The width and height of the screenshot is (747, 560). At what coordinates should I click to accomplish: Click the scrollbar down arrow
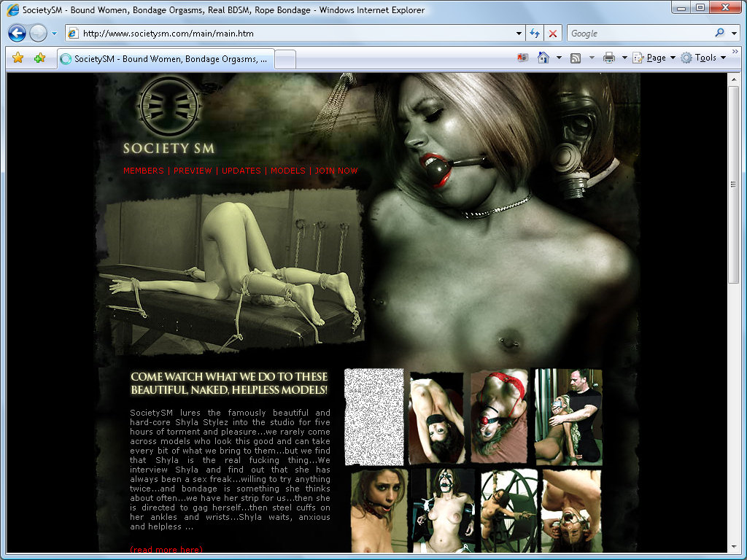(x=733, y=547)
